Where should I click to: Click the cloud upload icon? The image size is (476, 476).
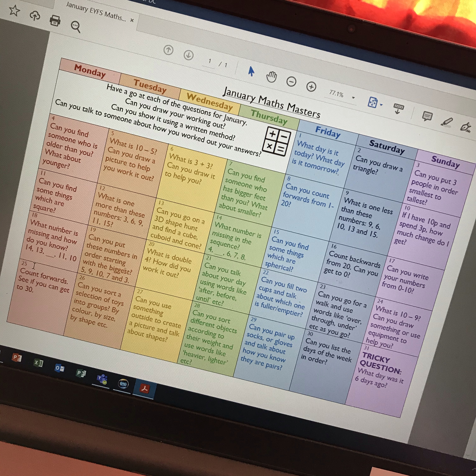[35, 16]
